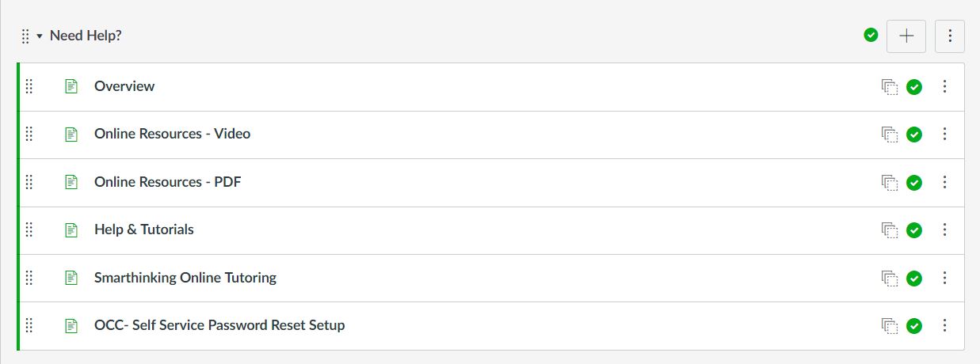
Task: Open the Overview page link
Action: [x=124, y=86]
